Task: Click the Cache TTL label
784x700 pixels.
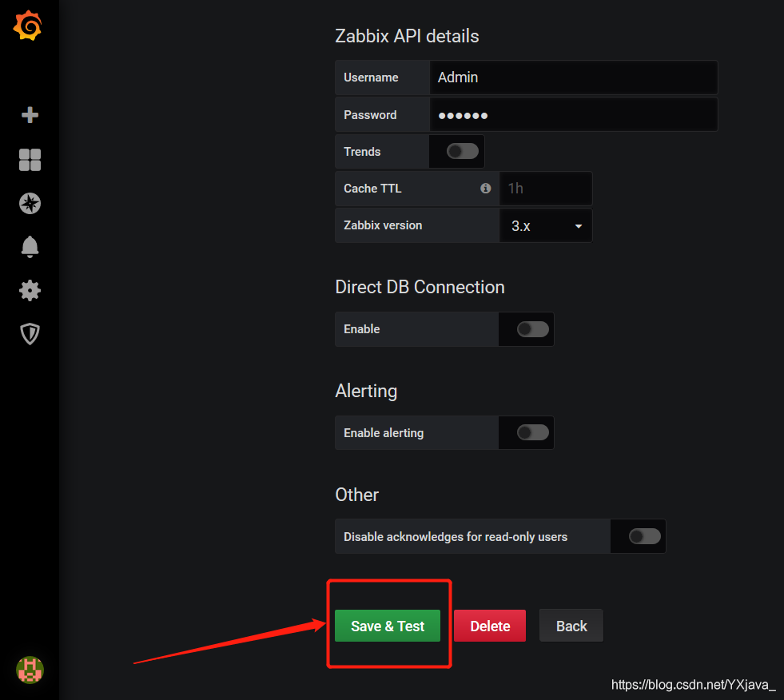Action: tap(372, 189)
